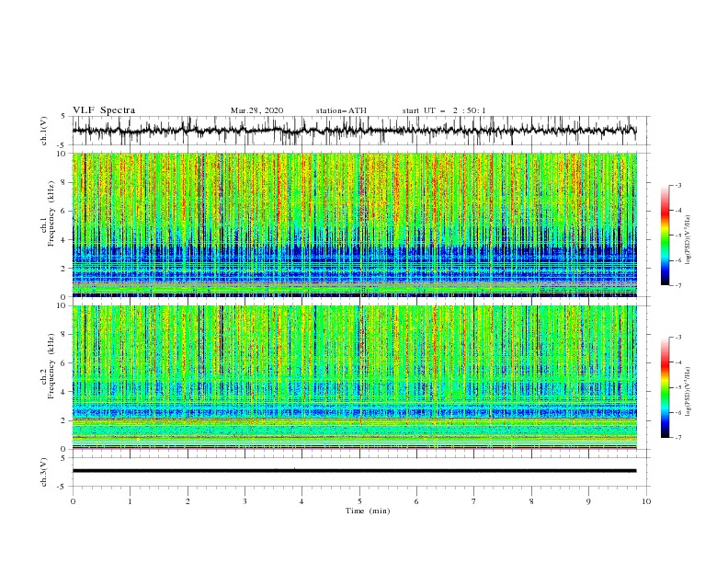Click the "8" kHz tick on ch.2 frequency axis
Viewport: 728px width, 563px height.
(65, 335)
